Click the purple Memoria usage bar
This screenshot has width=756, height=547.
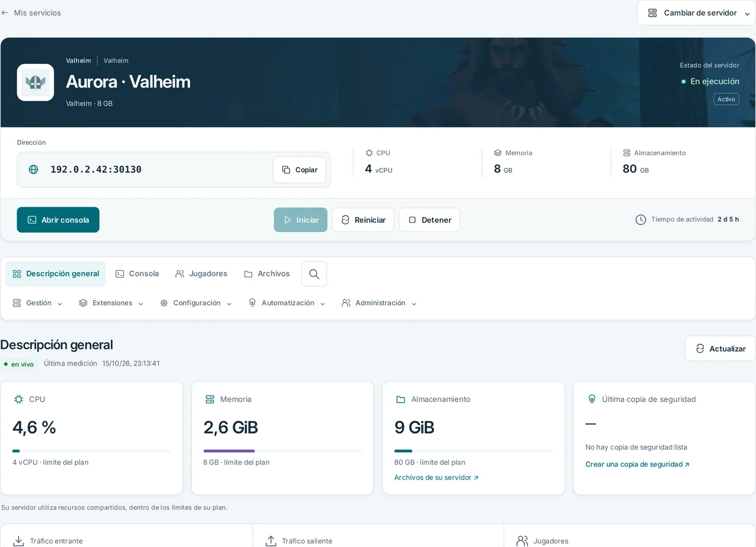[x=229, y=451]
